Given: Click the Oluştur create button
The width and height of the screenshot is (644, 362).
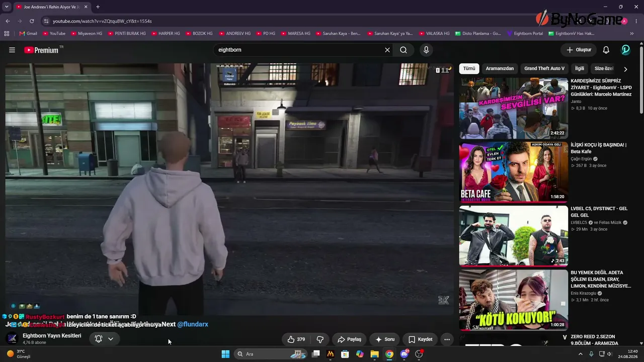Looking at the screenshot, I should pos(579,50).
